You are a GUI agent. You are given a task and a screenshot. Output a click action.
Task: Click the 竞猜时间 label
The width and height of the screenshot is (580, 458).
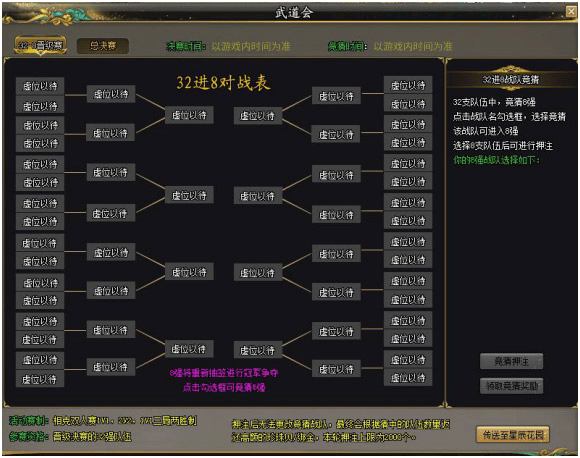347,46
